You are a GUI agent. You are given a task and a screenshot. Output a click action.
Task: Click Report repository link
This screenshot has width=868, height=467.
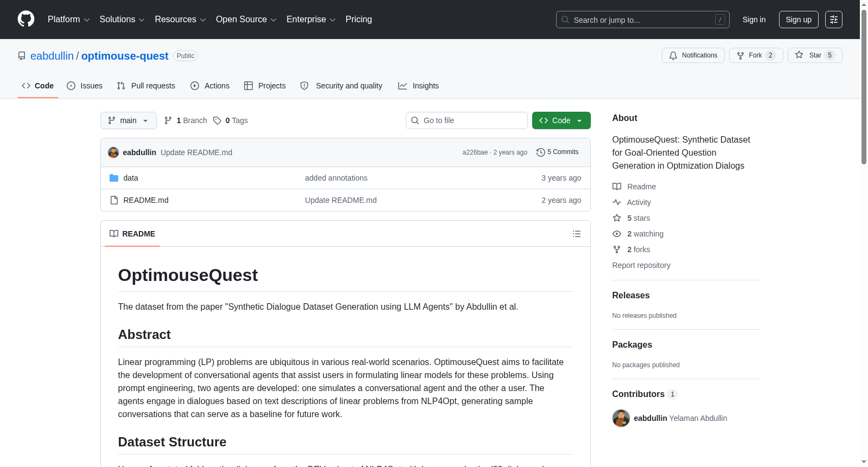(641, 265)
